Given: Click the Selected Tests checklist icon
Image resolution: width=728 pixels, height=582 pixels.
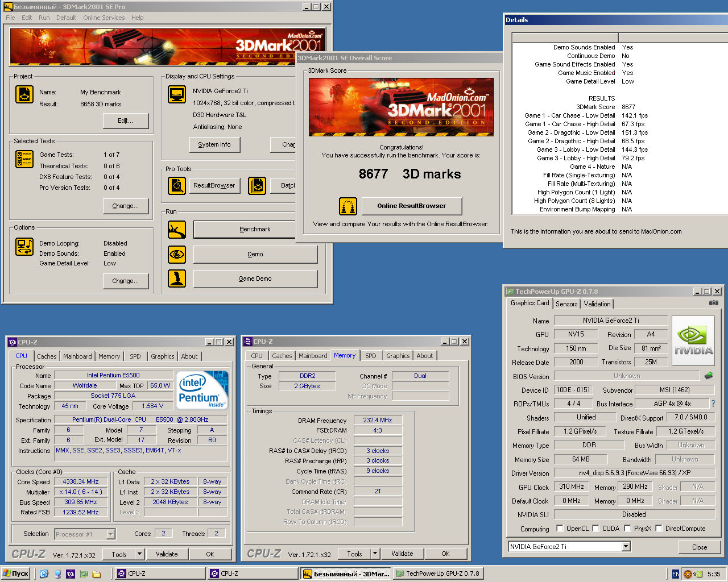Looking at the screenshot, I should [24, 159].
